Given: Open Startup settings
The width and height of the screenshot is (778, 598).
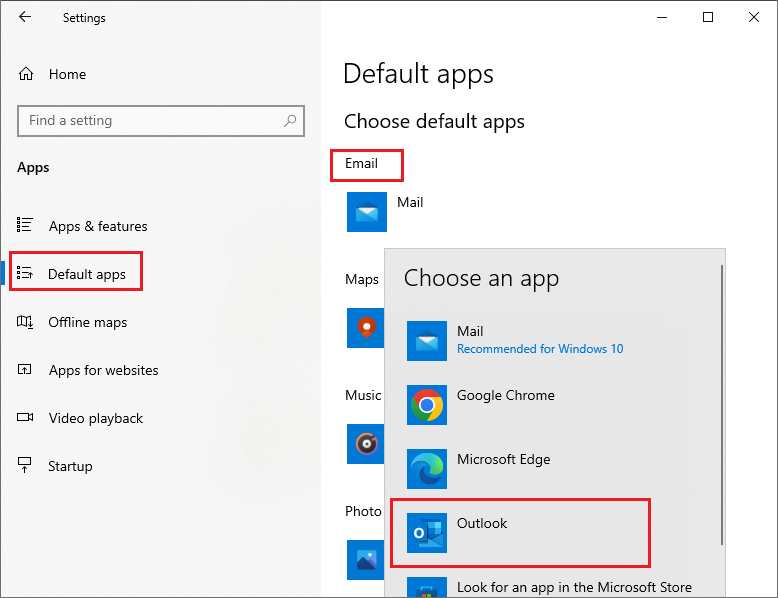Looking at the screenshot, I should click(70, 466).
